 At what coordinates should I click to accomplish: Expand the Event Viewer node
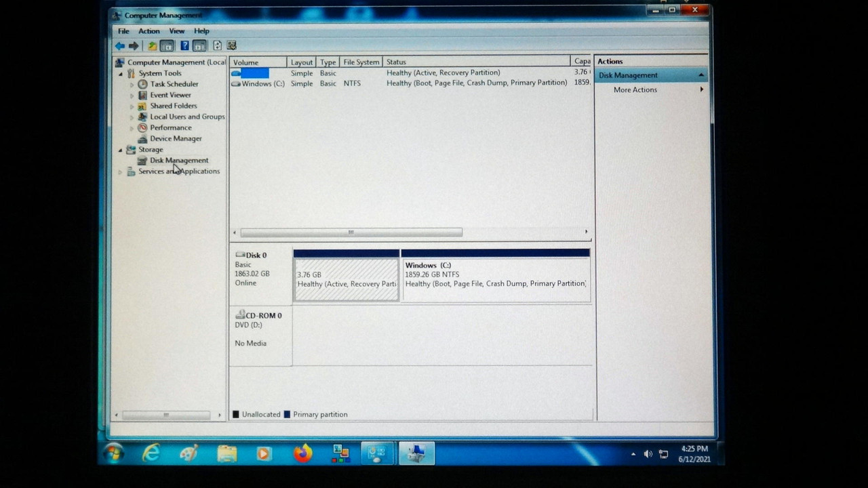[x=132, y=95]
